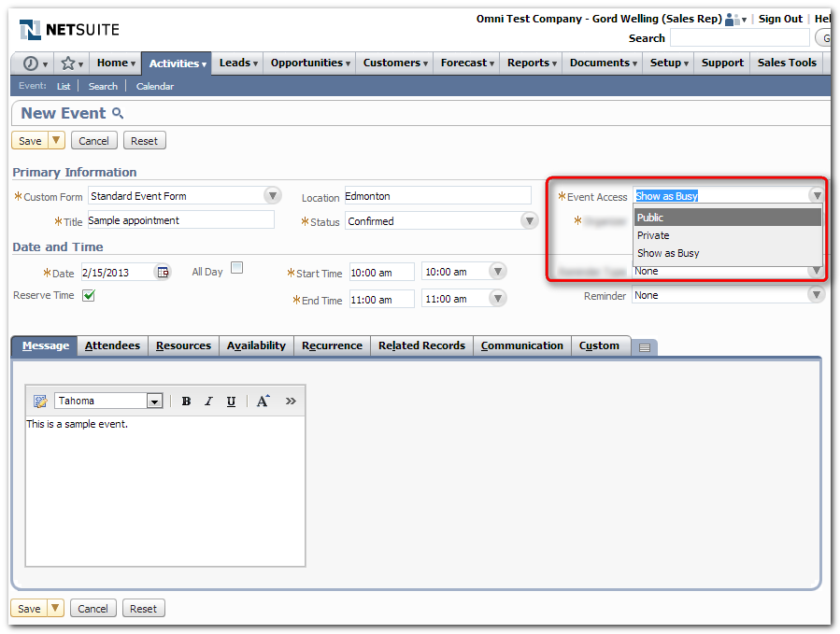Switch to the Resources tab
Image resolution: width=840 pixels, height=634 pixels.
click(183, 345)
